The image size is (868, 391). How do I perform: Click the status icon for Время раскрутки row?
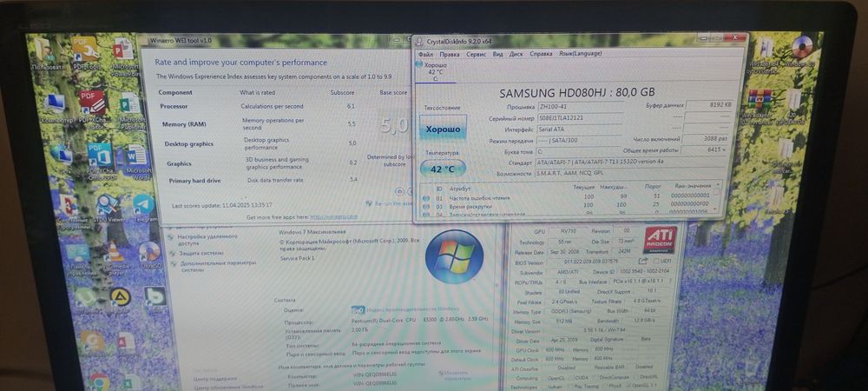pos(426,205)
